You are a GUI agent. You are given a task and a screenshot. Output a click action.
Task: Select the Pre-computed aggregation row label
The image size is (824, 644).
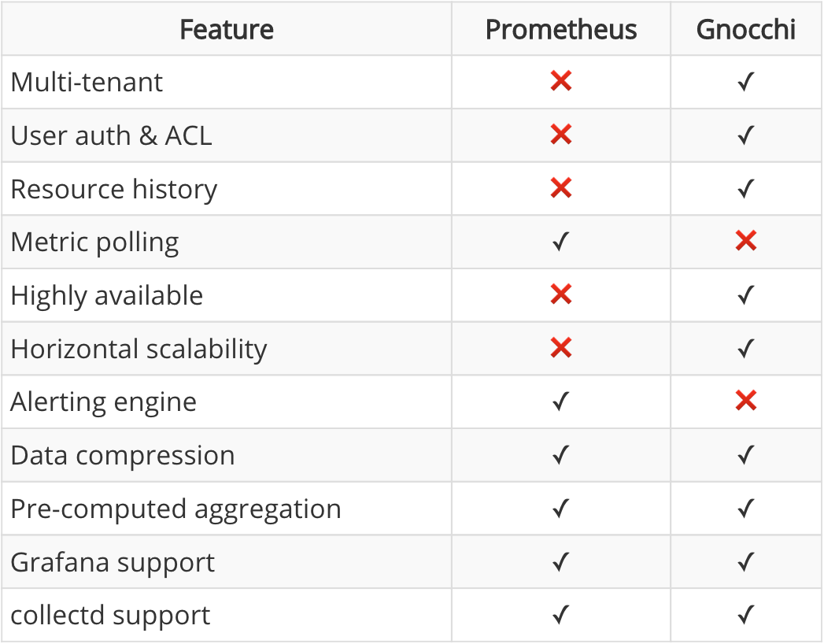pyautogui.click(x=176, y=509)
